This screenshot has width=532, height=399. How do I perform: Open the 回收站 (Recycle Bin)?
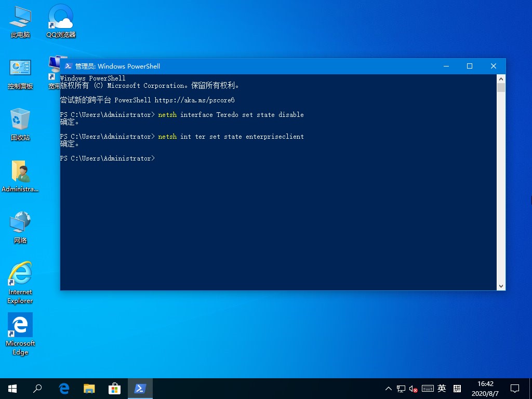coord(20,121)
